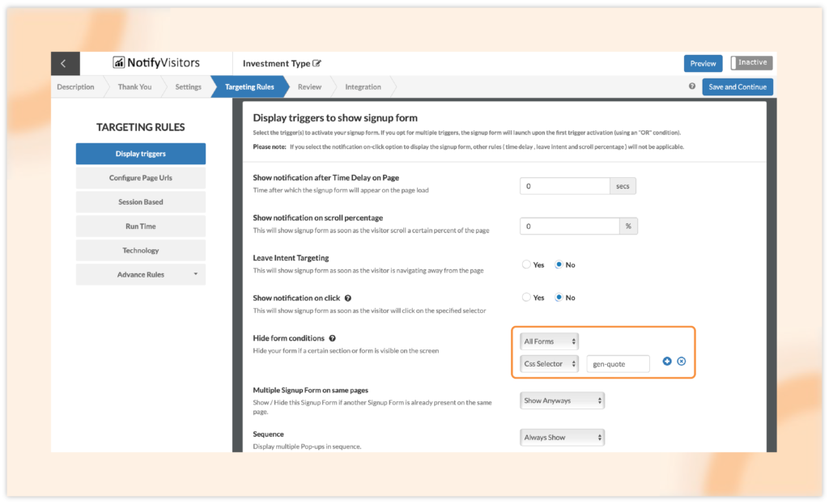This screenshot has height=504, width=829.
Task: Click the Sequence label
Action: click(268, 434)
